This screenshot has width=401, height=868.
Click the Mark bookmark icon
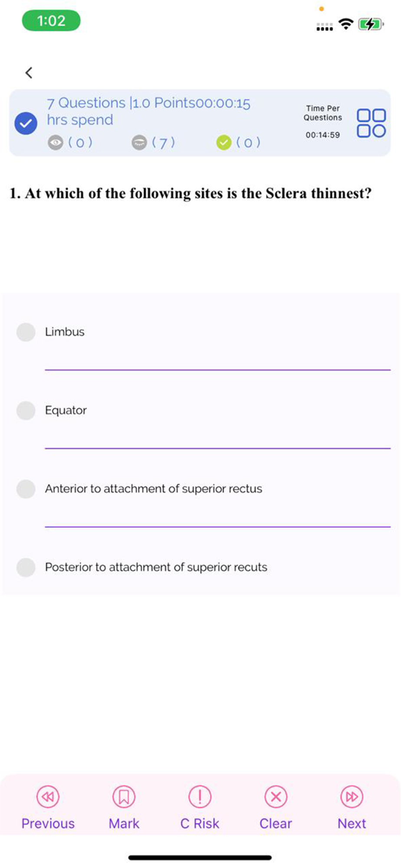tap(124, 796)
